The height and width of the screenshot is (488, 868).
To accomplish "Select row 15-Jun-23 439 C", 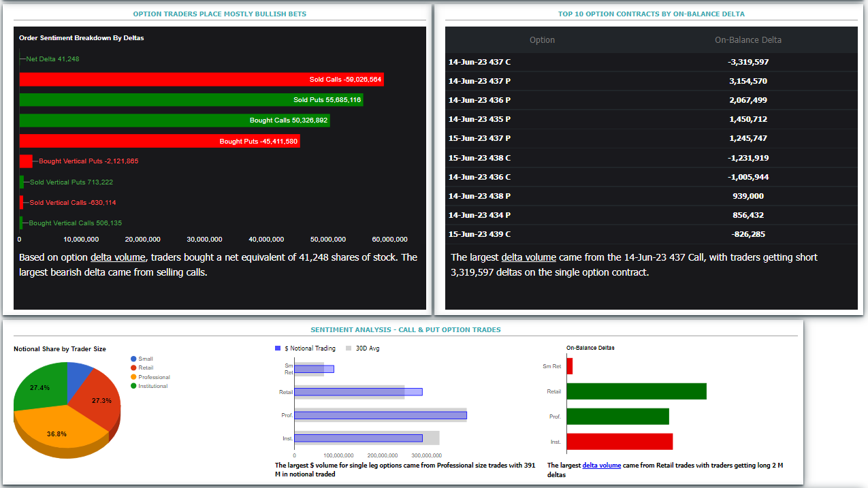I will point(652,234).
